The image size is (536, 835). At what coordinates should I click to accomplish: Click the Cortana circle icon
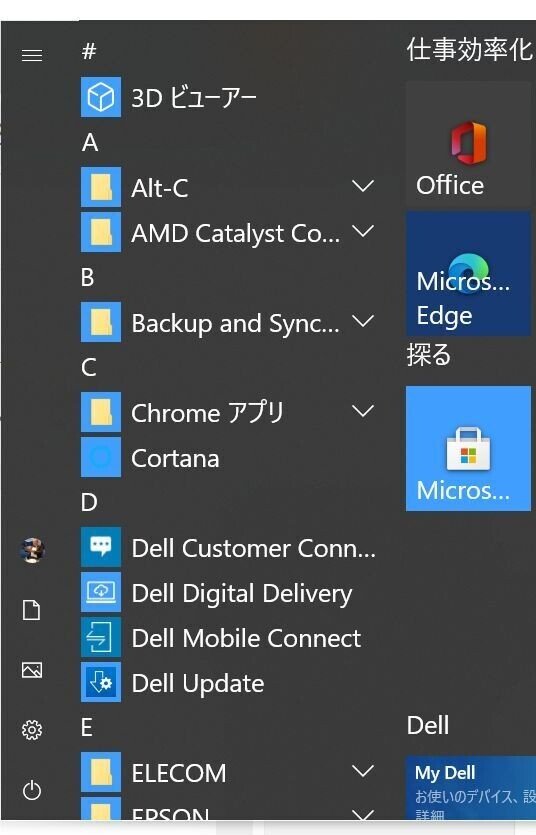click(x=101, y=457)
